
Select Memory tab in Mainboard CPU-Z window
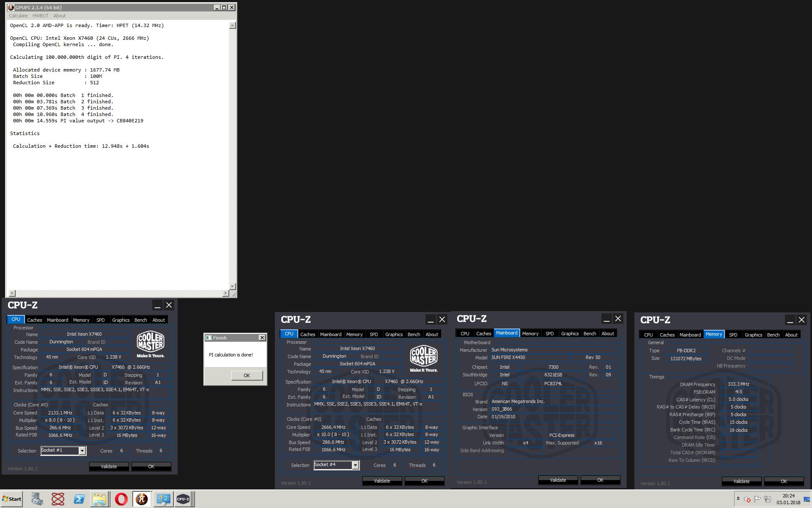530,334
